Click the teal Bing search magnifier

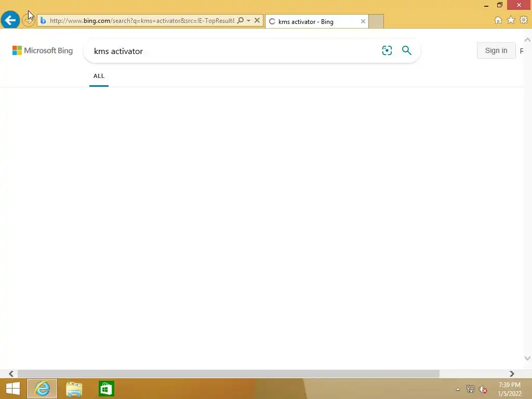click(406, 50)
